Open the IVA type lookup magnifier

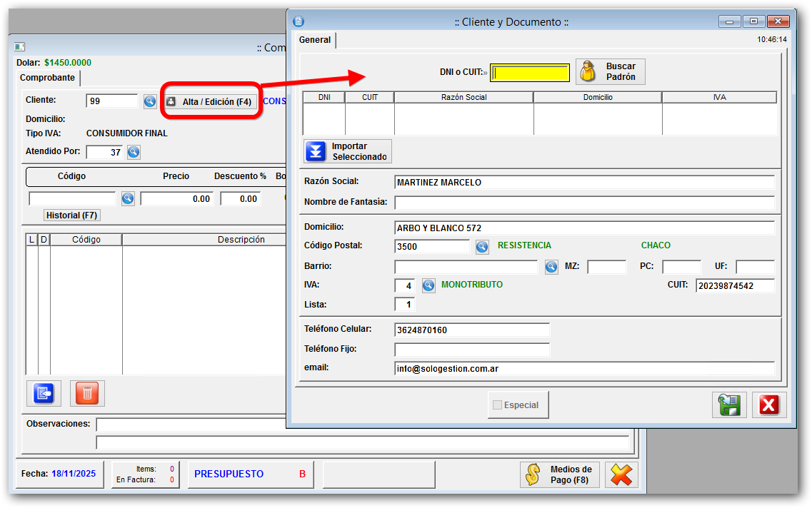pos(428,285)
